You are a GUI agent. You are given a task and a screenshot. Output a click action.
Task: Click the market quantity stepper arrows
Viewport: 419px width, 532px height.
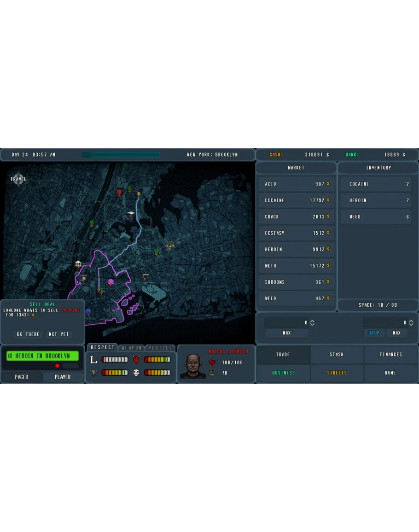312,323
